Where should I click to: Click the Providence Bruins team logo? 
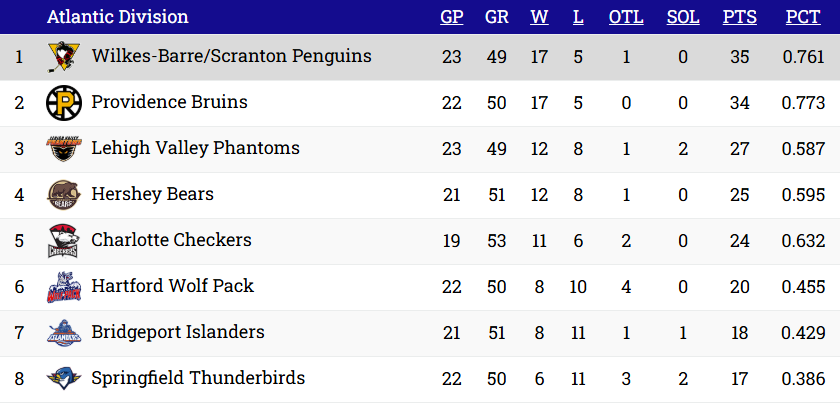coord(62,103)
